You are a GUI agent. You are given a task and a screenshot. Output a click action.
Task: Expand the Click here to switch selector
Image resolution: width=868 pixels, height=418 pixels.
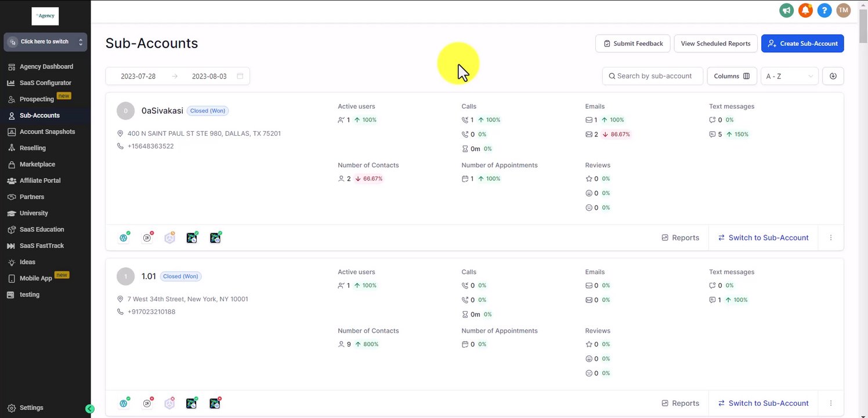(45, 42)
